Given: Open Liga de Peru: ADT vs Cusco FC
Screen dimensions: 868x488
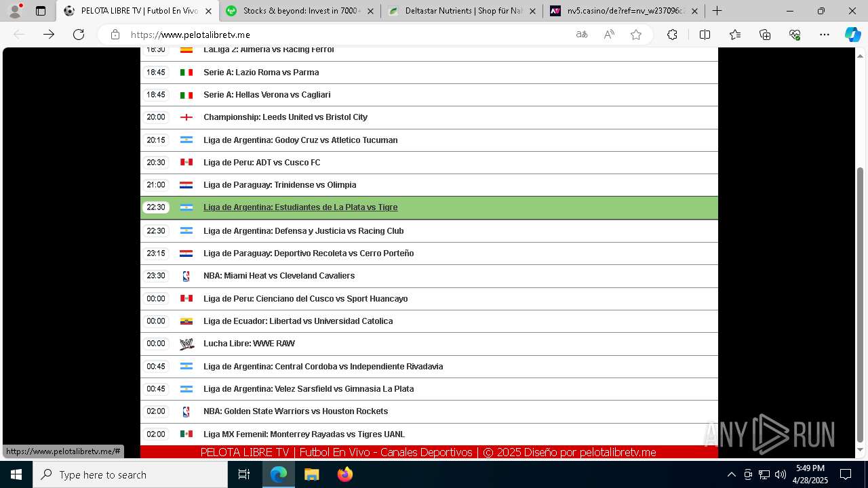Looking at the screenshot, I should click(x=262, y=163).
